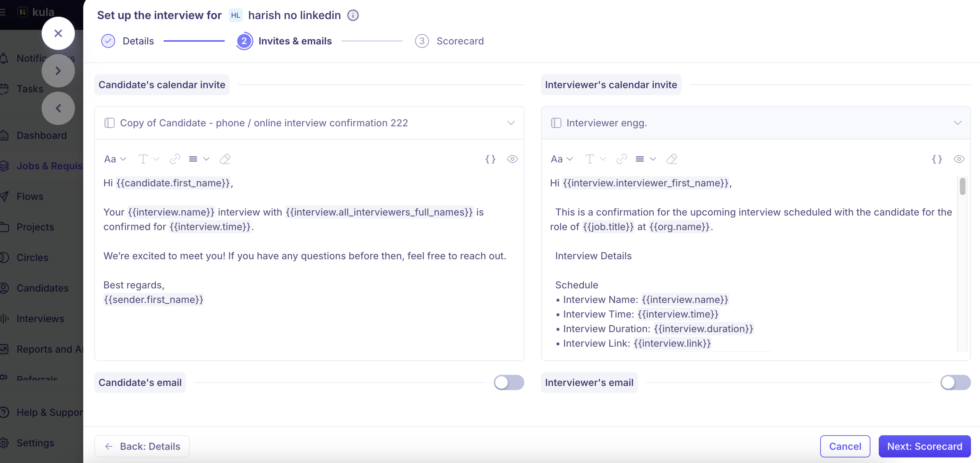The width and height of the screenshot is (980, 463).
Task: Clear formatting in interviewer's invite editor
Action: [672, 159]
